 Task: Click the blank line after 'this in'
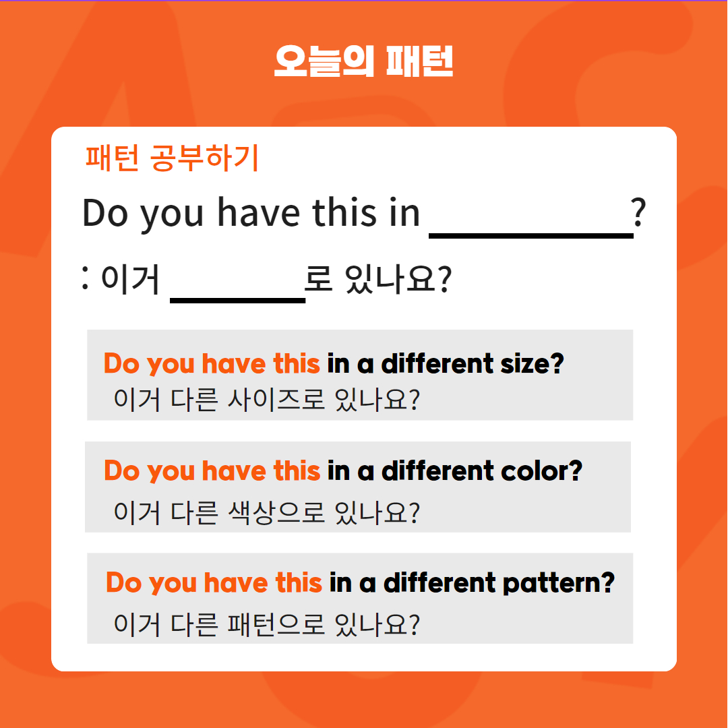pos(531,236)
